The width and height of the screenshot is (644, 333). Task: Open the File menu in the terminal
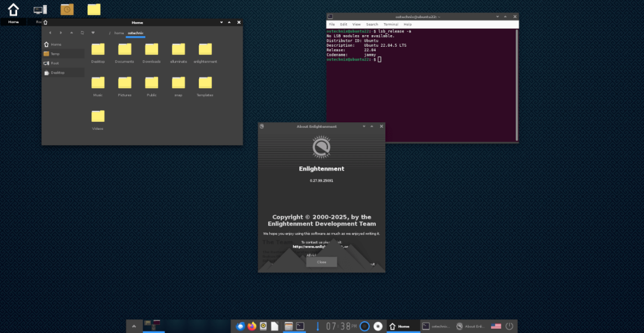coord(332,24)
